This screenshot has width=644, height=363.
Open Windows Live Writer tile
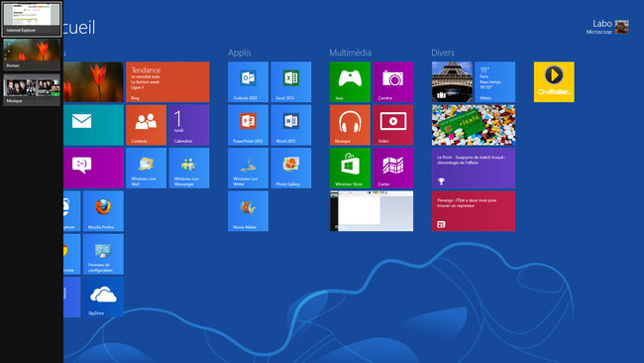pos(248,169)
